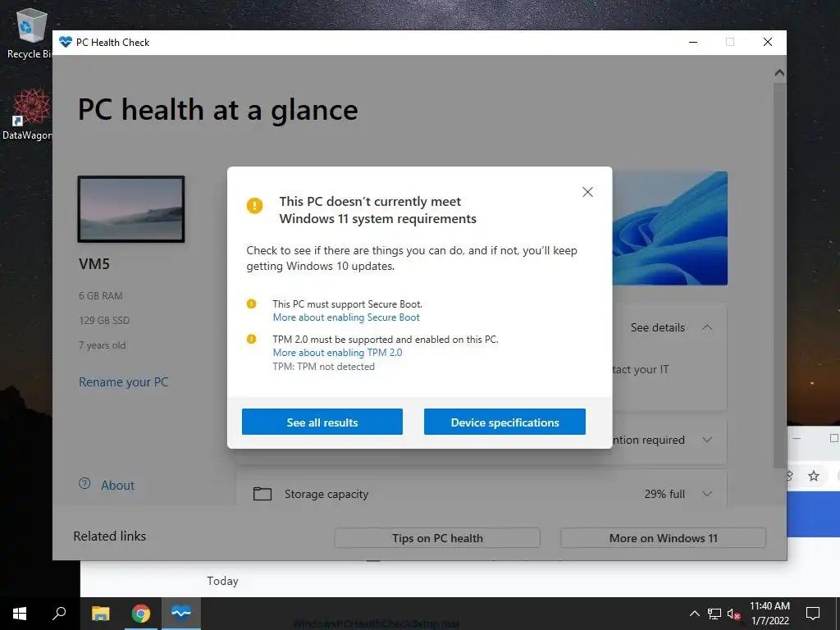Viewport: 840px width, 630px height.
Task: Open More about enabling Secure Boot link
Action: point(346,317)
